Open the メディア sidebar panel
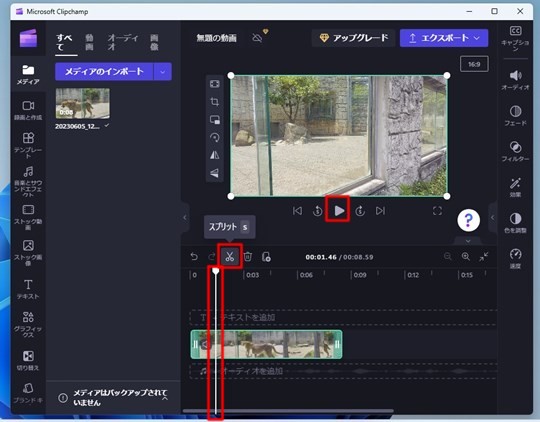Viewport: 540px width, 422px height. [x=28, y=75]
